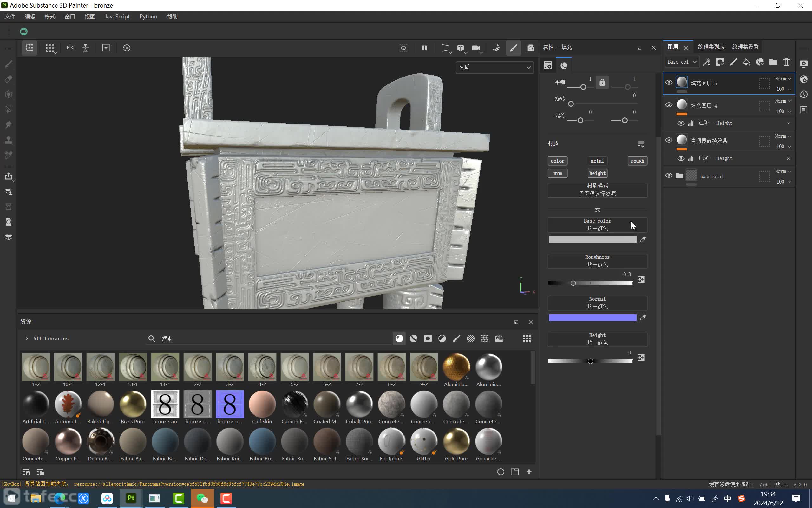Open the Python menu

point(148,17)
